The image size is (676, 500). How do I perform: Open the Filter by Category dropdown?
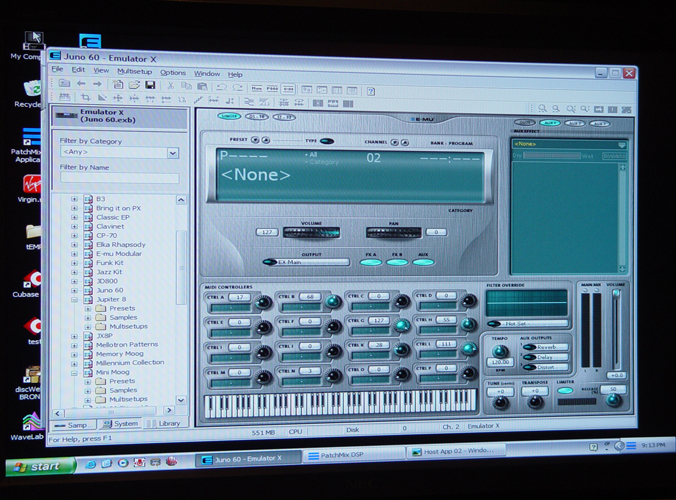tap(173, 153)
